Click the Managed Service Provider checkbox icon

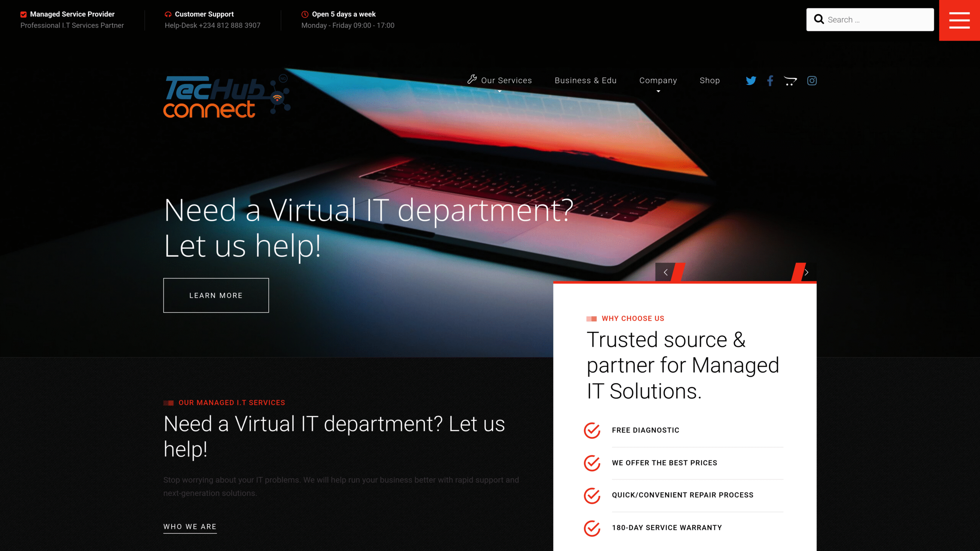pos(23,15)
